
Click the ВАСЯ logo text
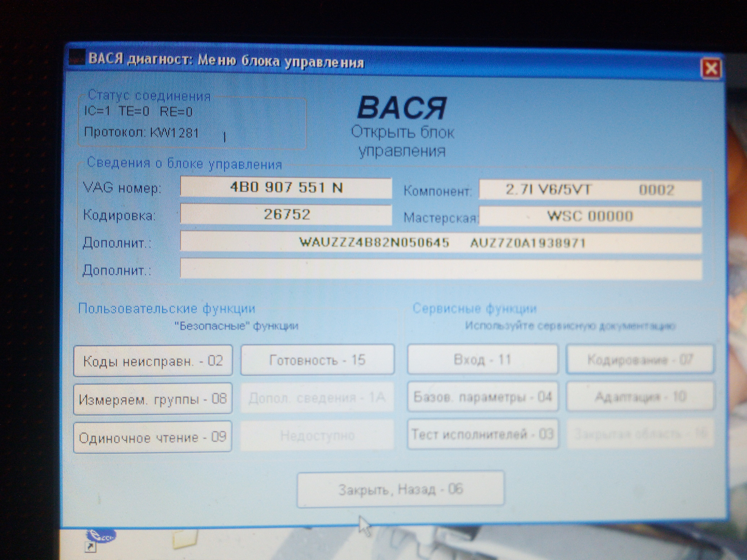pos(402,108)
